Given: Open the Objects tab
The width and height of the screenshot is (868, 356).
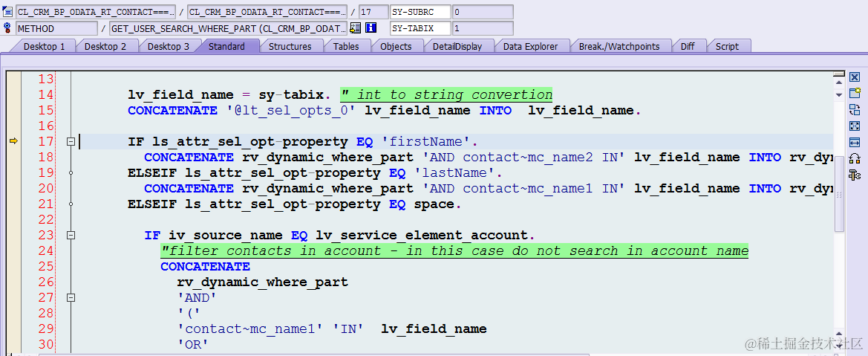Looking at the screenshot, I should pyautogui.click(x=396, y=47).
